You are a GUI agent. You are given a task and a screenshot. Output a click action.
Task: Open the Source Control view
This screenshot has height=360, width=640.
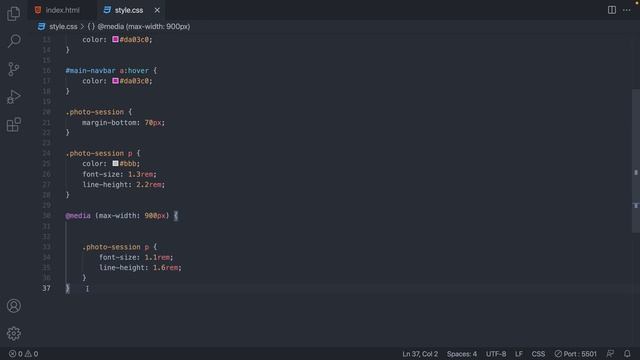[13, 69]
